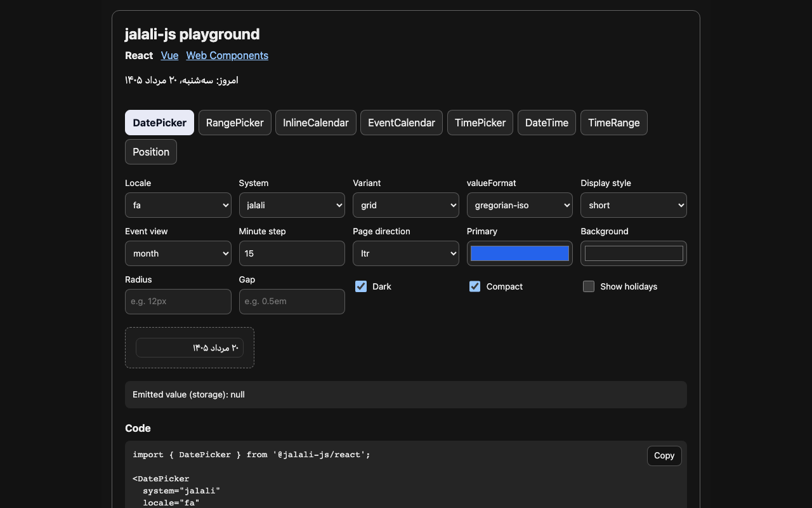Expand the valueFormat dropdown

pos(520,205)
